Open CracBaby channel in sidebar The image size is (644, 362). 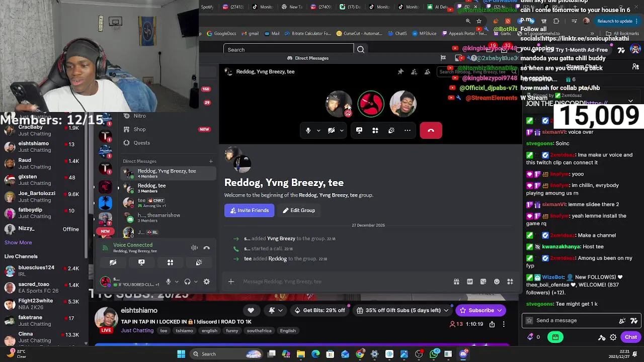[41, 130]
